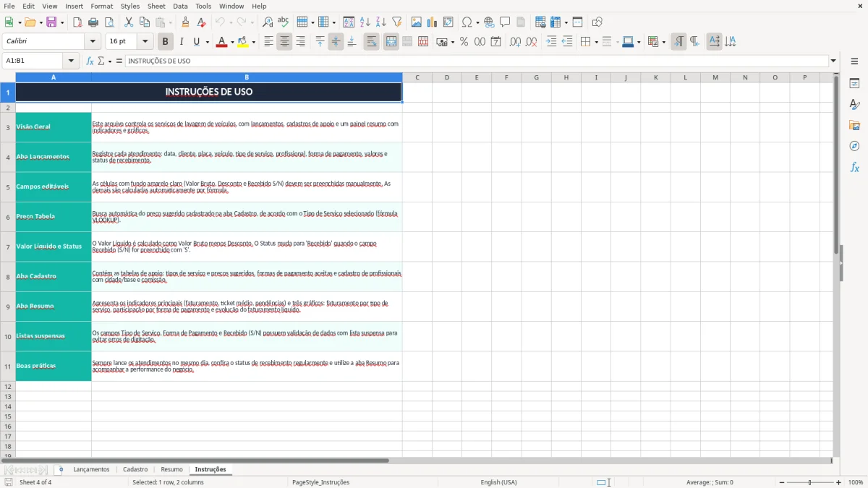Sort the column ascending
The width and height of the screenshot is (868, 488).
(x=365, y=22)
